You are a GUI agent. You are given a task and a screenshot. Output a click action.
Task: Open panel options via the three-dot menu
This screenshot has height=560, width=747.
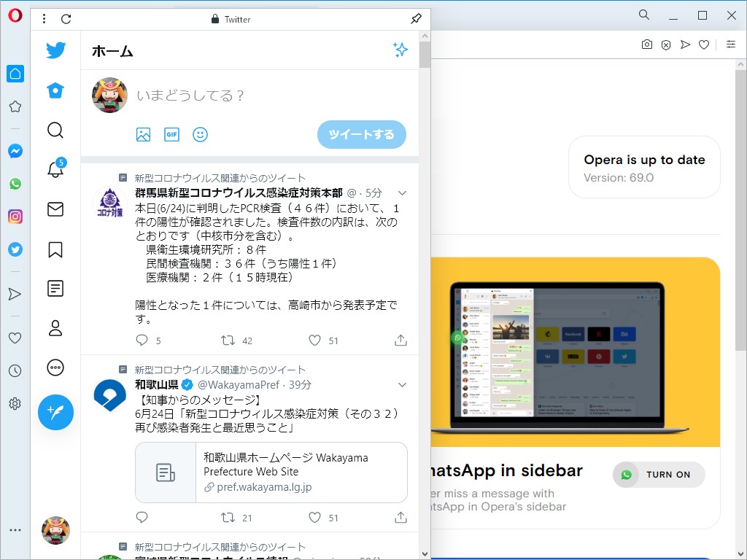click(x=45, y=19)
